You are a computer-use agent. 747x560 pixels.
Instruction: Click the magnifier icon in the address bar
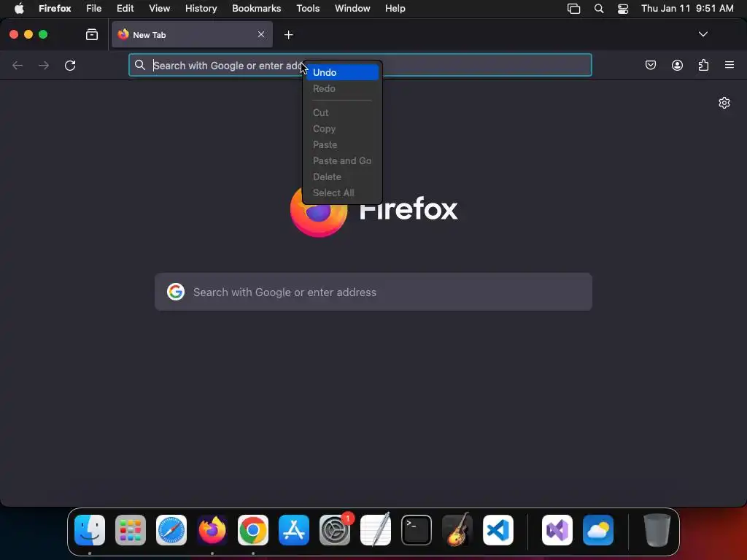(139, 65)
